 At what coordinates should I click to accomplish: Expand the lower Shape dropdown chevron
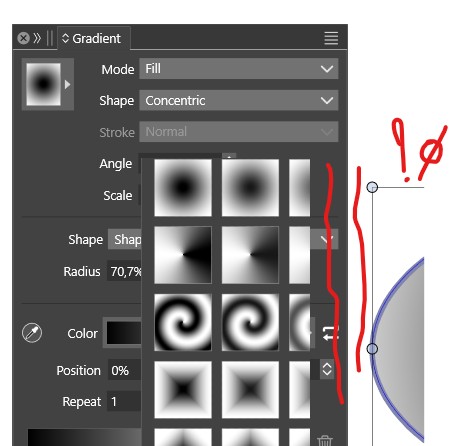point(327,239)
